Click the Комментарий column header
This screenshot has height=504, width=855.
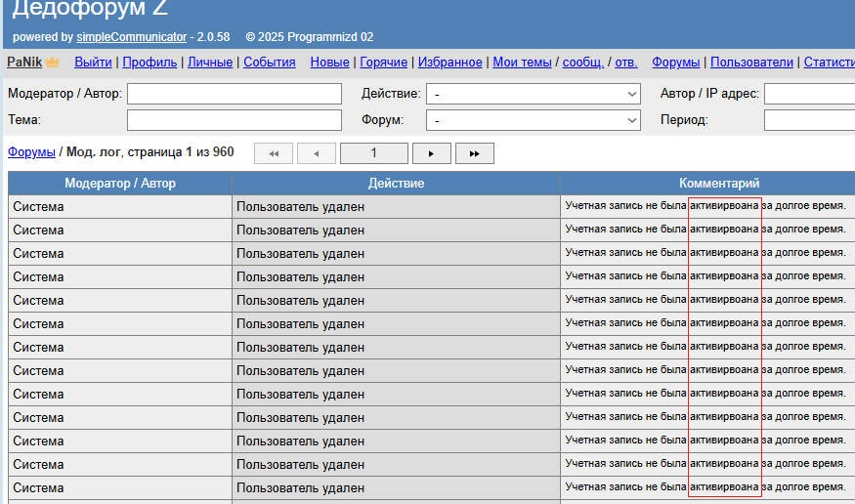(x=718, y=184)
